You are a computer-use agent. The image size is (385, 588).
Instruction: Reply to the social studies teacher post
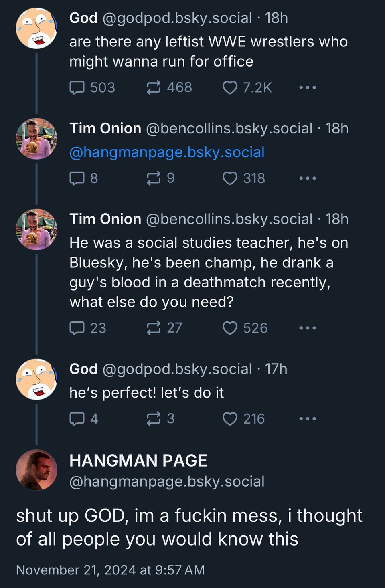pos(77,328)
